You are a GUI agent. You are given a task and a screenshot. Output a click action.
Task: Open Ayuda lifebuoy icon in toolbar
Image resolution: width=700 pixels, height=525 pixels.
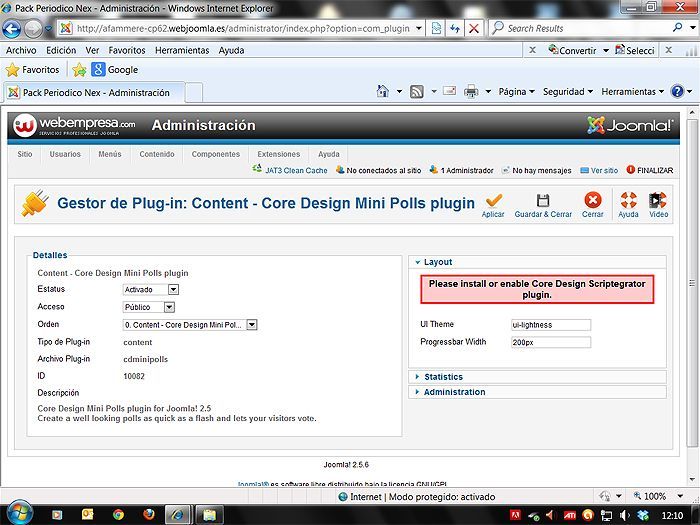point(628,200)
